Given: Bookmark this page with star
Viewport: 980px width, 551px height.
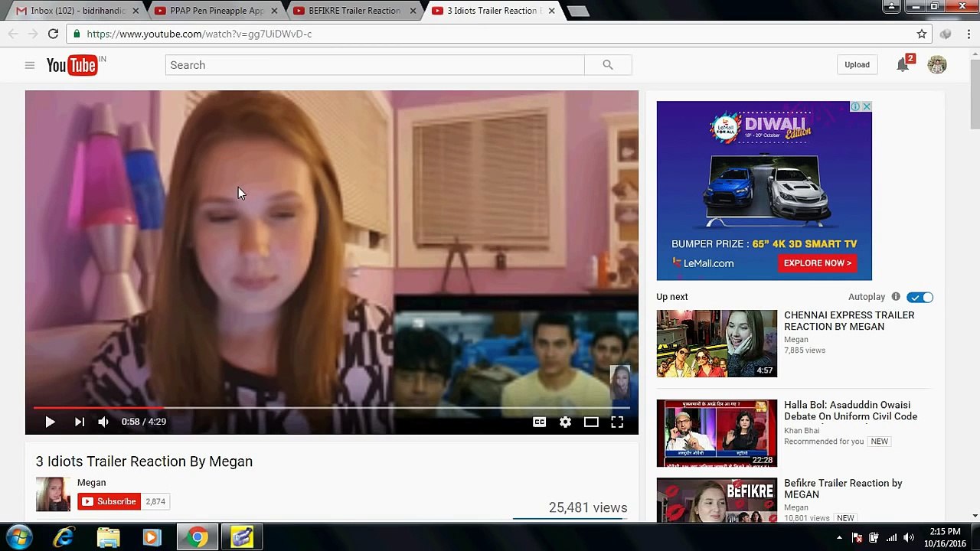Looking at the screenshot, I should click(922, 34).
